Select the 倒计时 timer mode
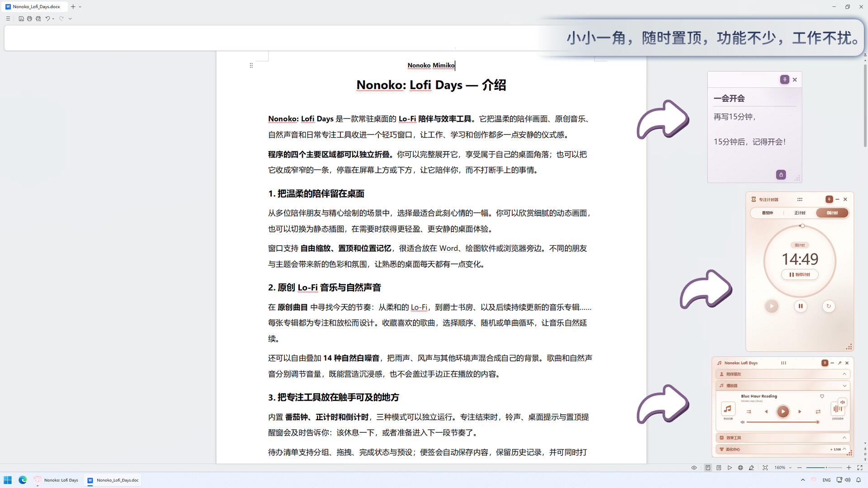 point(832,213)
